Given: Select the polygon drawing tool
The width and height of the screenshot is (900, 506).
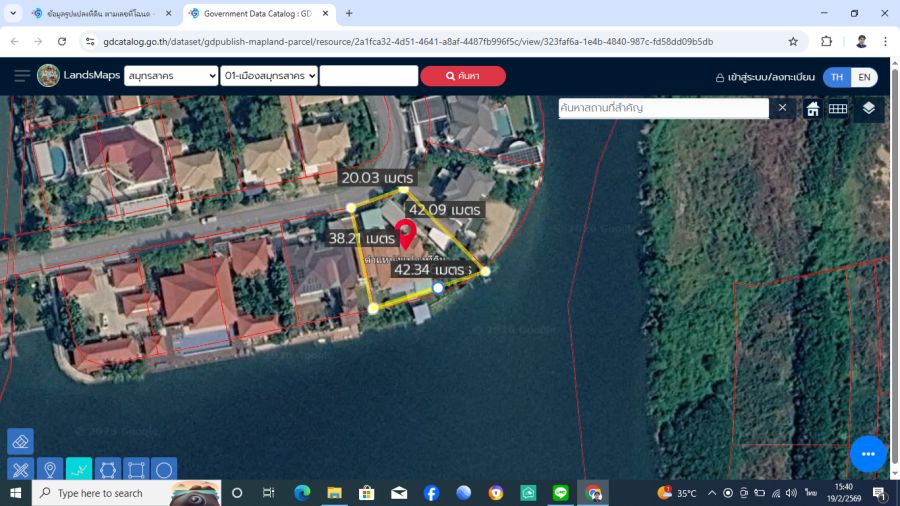Looking at the screenshot, I should coord(107,469).
